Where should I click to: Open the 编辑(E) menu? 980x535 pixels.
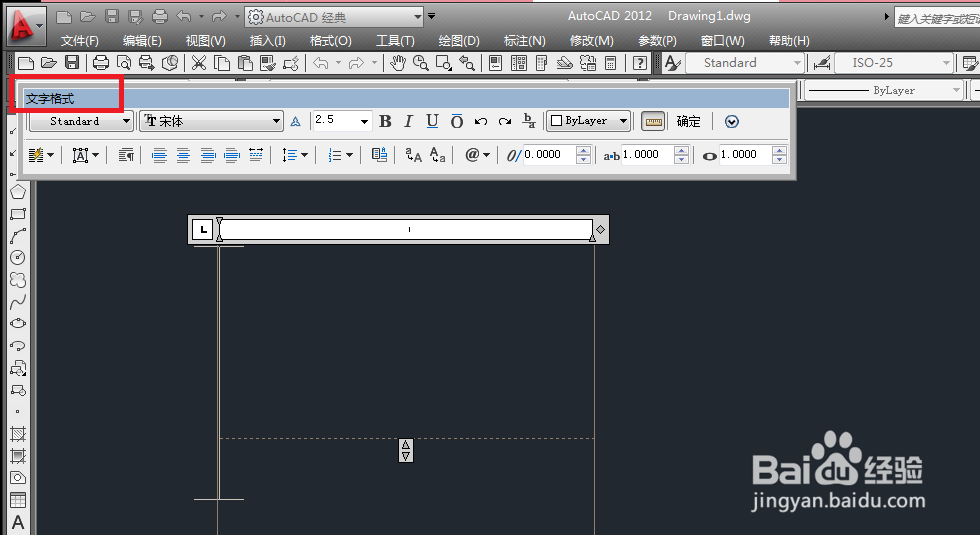tap(142, 41)
